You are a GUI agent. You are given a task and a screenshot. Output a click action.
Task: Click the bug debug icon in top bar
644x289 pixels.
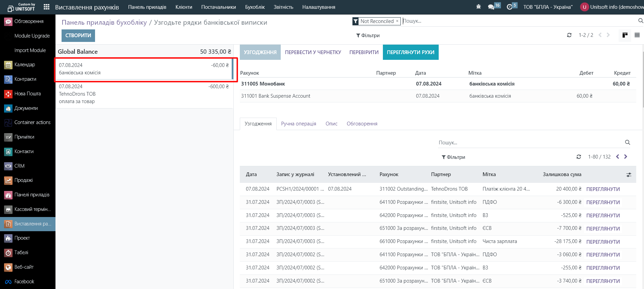point(478,7)
